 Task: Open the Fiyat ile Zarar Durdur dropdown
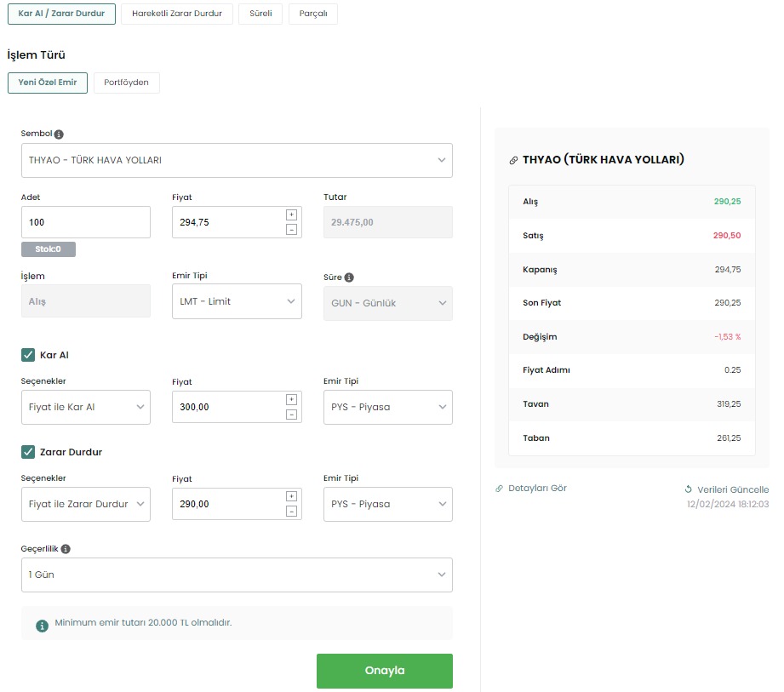(85, 504)
